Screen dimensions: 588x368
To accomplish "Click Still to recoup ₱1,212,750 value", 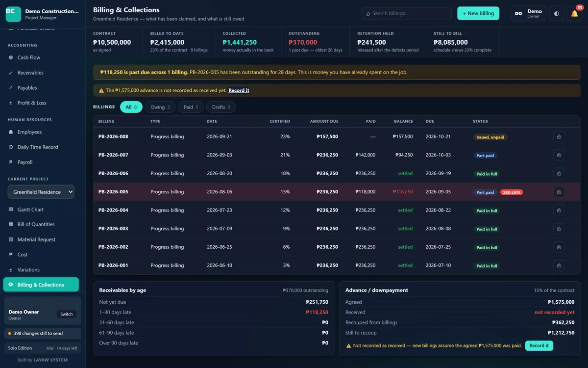I will tap(561, 333).
